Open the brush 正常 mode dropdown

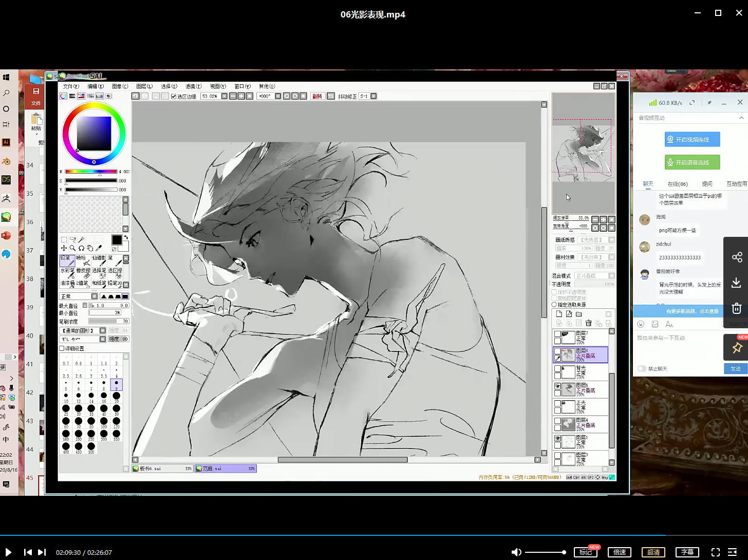click(x=94, y=296)
